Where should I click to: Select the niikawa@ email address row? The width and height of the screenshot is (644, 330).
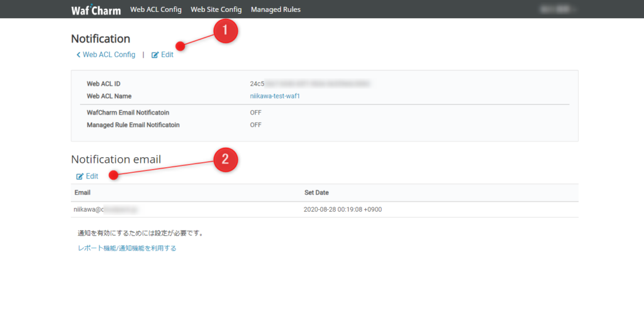coord(106,209)
